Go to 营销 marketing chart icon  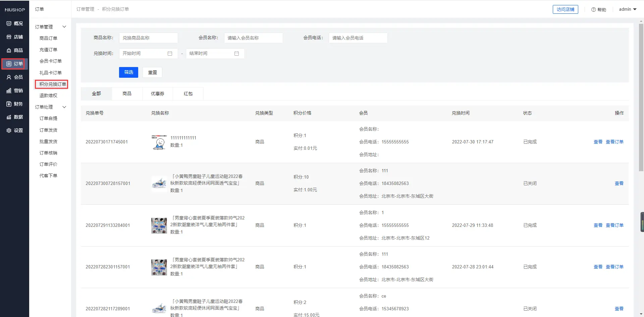[x=9, y=90]
